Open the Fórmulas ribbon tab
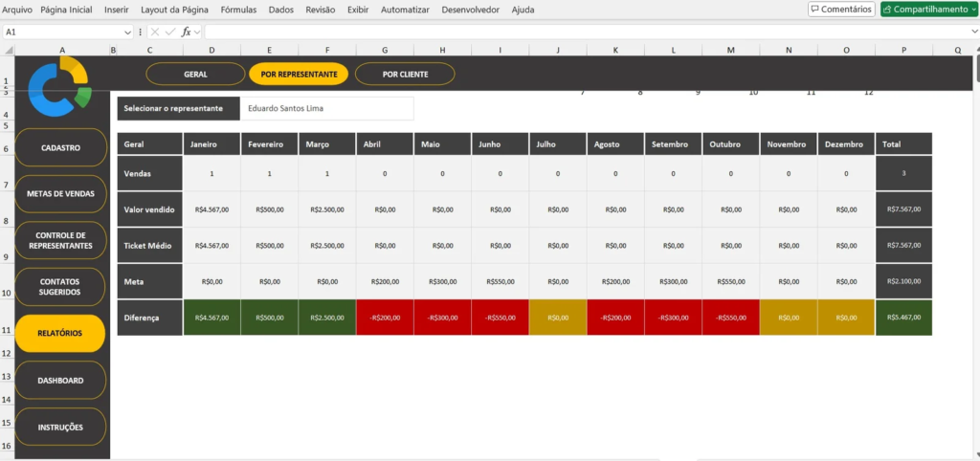Screen dimensions: 980x461 238,9
